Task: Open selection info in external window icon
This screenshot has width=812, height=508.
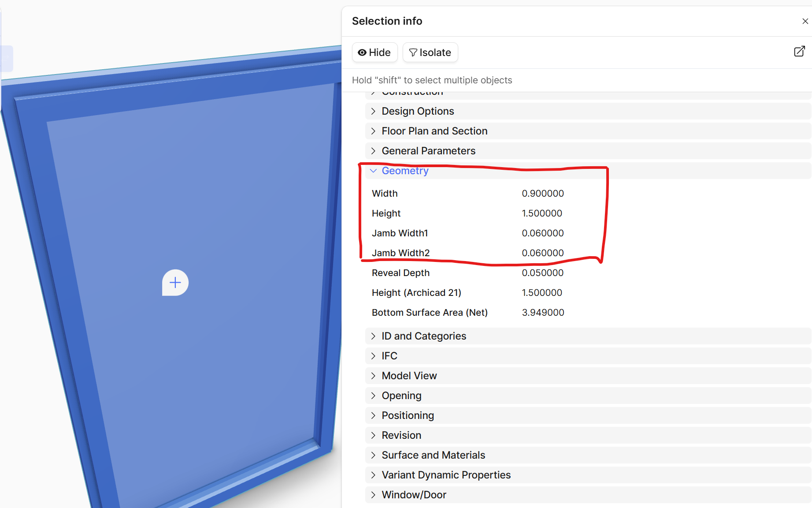Action: [799, 52]
